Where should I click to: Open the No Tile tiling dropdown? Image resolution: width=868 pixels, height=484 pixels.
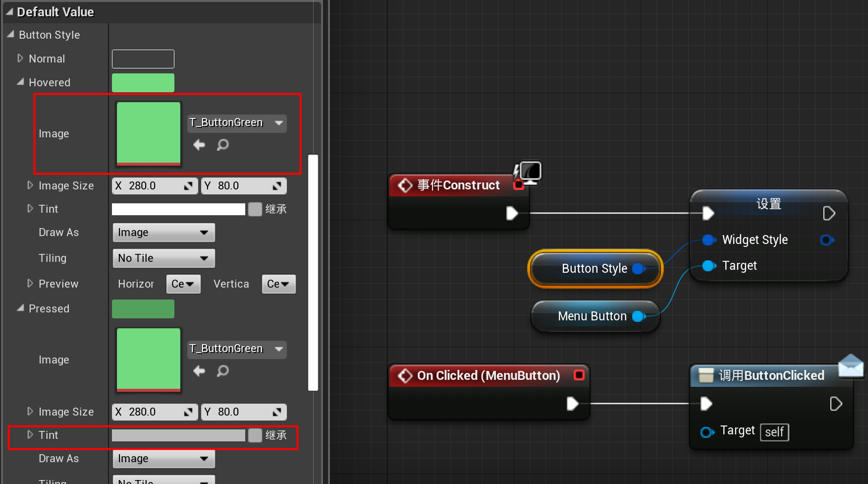[x=163, y=258]
